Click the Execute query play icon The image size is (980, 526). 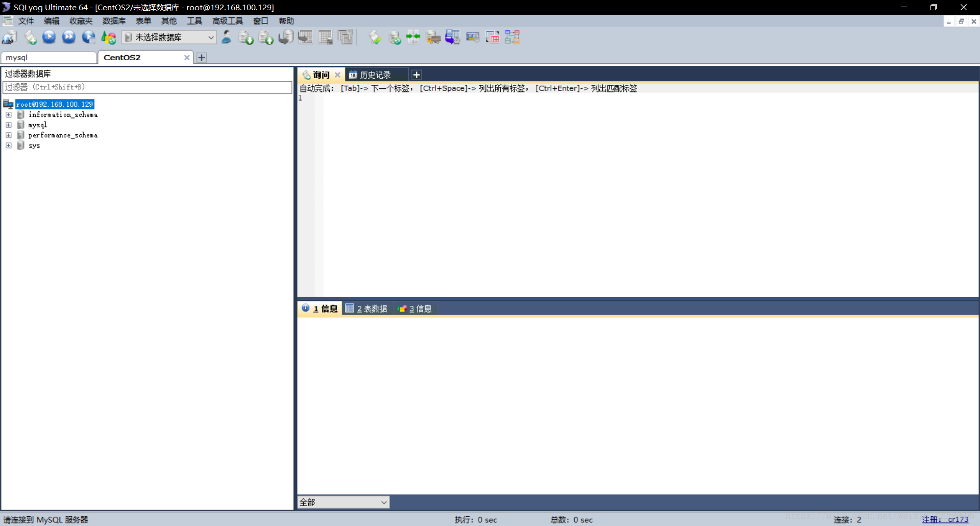pos(49,37)
